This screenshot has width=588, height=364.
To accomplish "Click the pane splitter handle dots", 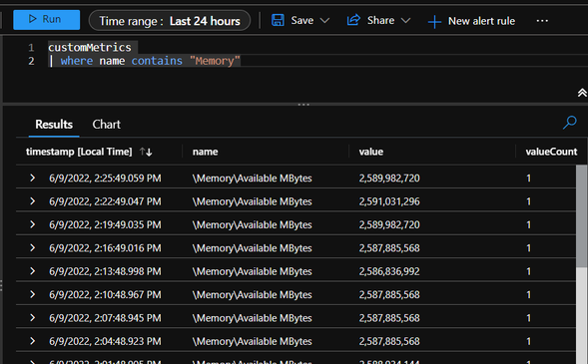I will tap(303, 105).
